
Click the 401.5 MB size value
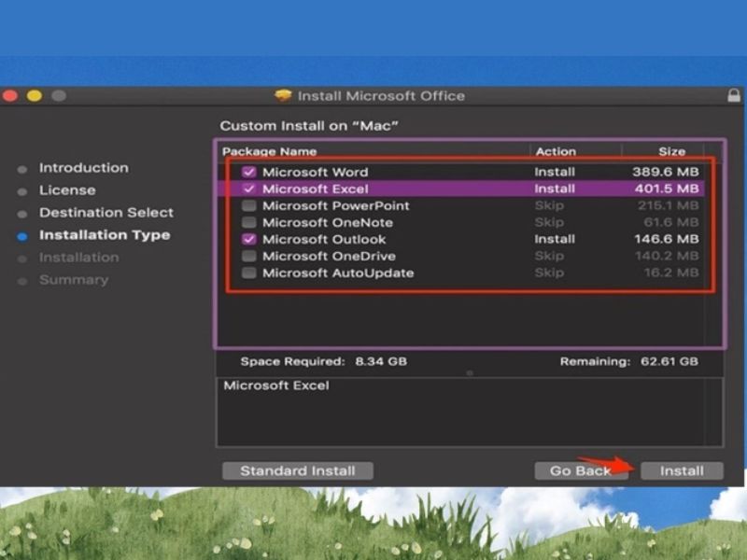click(x=667, y=189)
